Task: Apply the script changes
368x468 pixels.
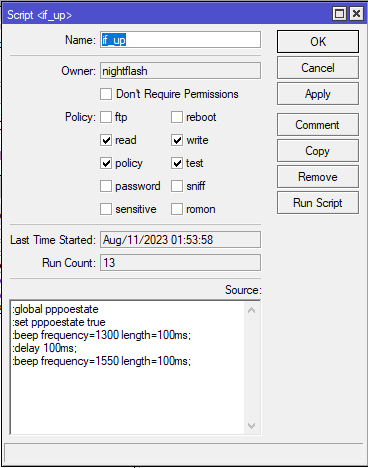Action: click(x=318, y=94)
